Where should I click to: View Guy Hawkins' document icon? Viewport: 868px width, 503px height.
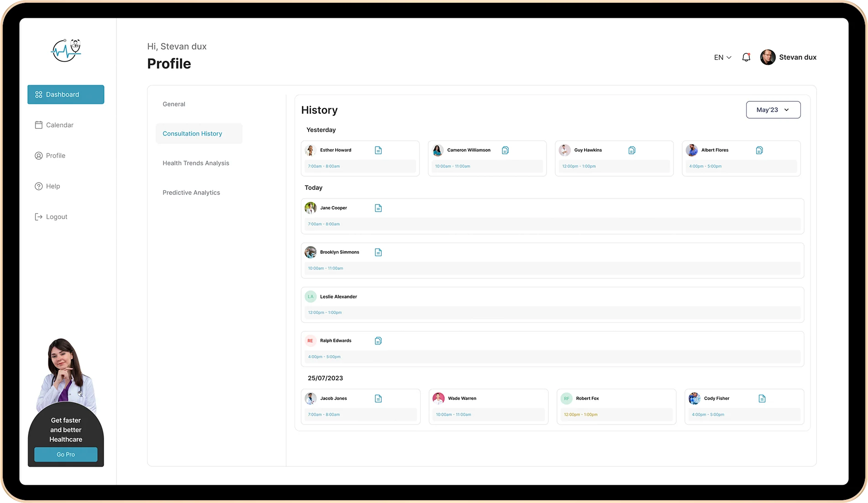632,150
